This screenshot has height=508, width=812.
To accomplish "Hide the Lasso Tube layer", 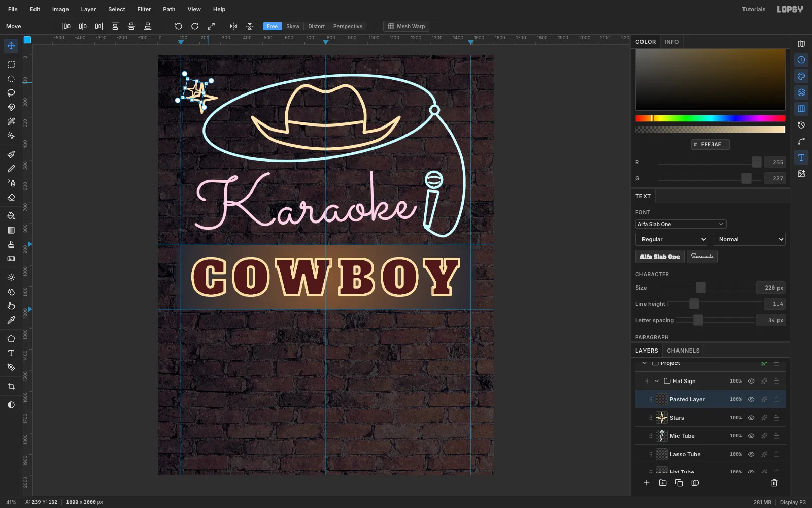I will pos(751,454).
